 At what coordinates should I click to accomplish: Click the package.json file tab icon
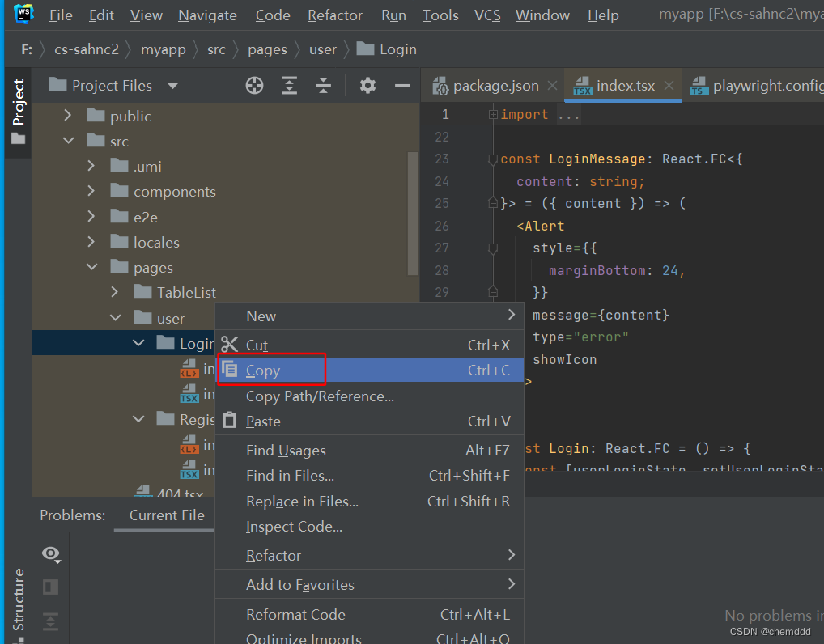(x=440, y=86)
